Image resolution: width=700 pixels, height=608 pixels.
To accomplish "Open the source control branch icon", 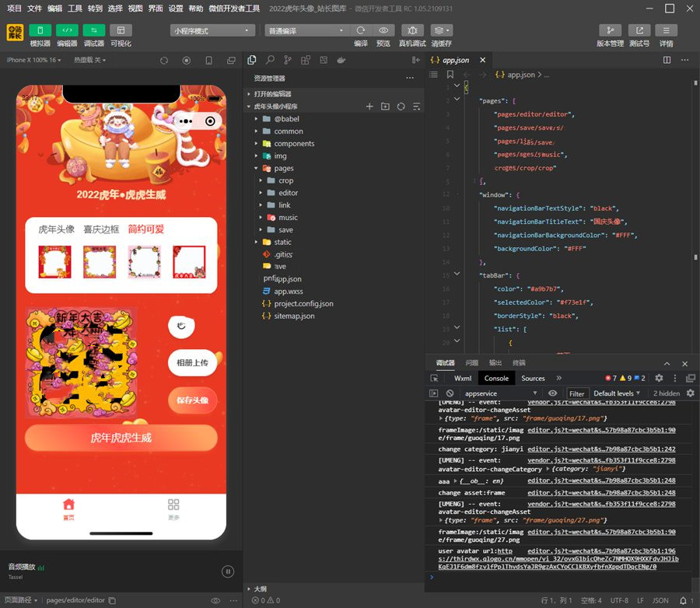I will [288, 60].
